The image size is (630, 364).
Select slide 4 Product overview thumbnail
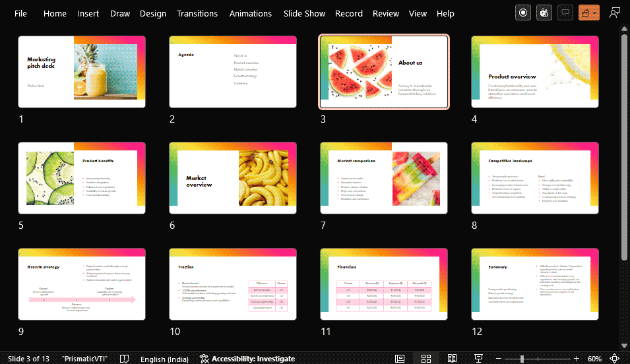tap(535, 72)
